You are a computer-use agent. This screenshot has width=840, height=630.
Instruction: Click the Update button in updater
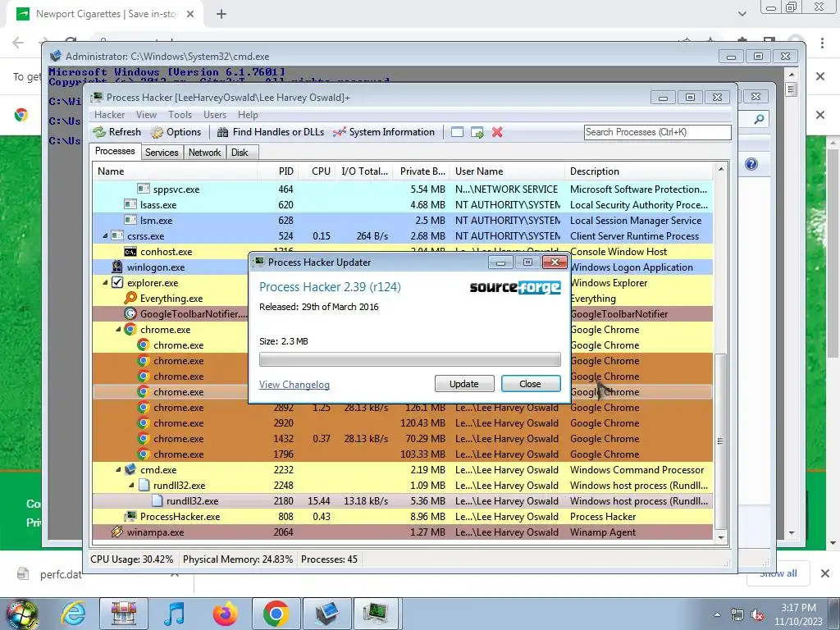tap(464, 384)
